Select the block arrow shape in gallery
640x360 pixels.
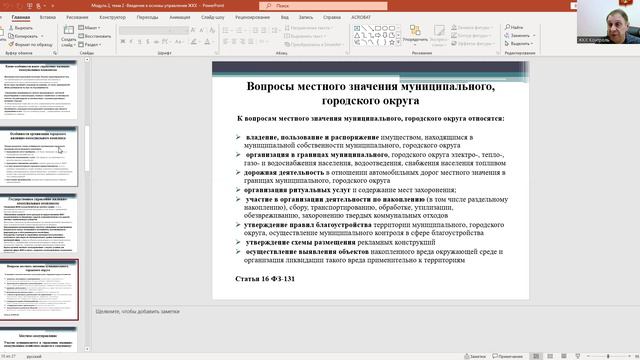(x=378, y=36)
